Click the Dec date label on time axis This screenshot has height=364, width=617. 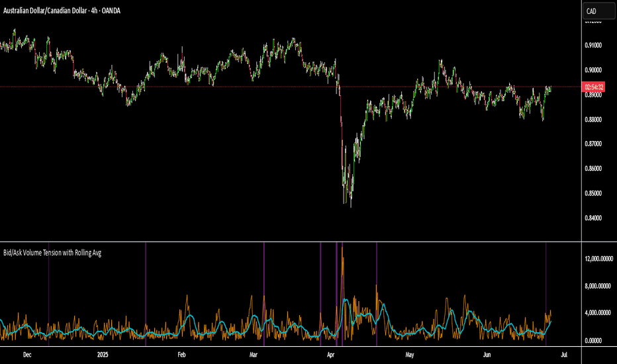27,355
